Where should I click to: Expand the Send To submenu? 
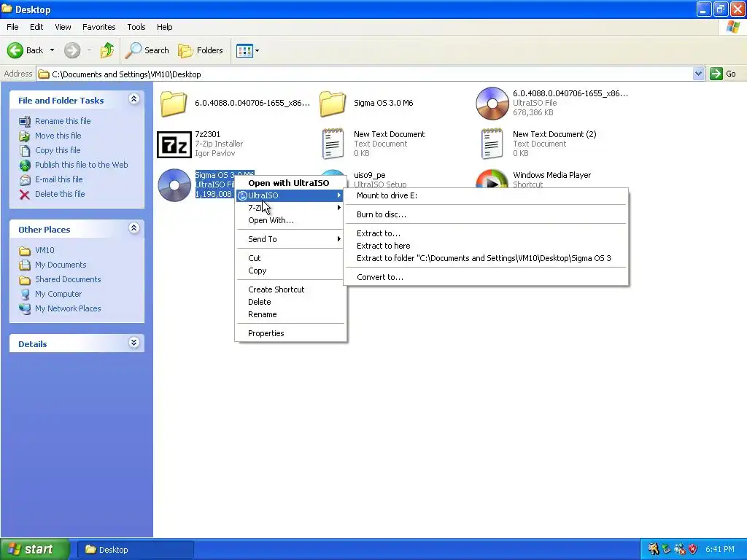[x=290, y=239]
